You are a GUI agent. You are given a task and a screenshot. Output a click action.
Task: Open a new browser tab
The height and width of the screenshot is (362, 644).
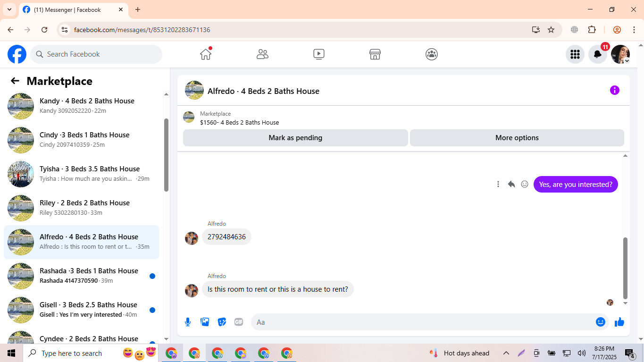pos(138,9)
